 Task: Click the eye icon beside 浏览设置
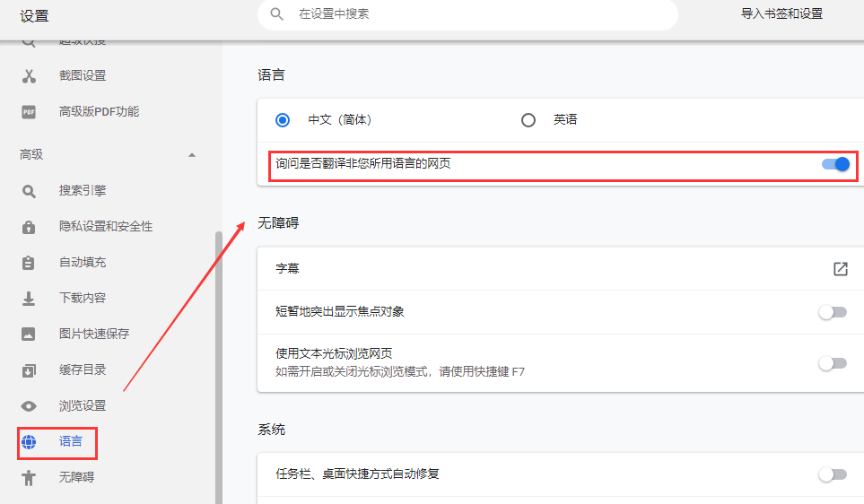[x=29, y=405]
